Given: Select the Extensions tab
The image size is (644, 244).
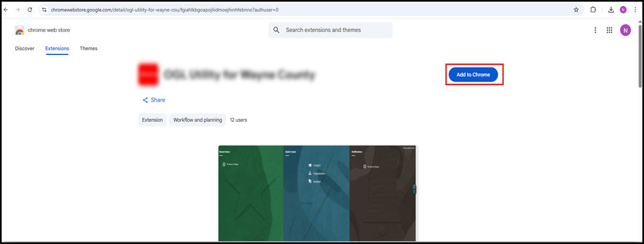Looking at the screenshot, I should [x=57, y=48].
